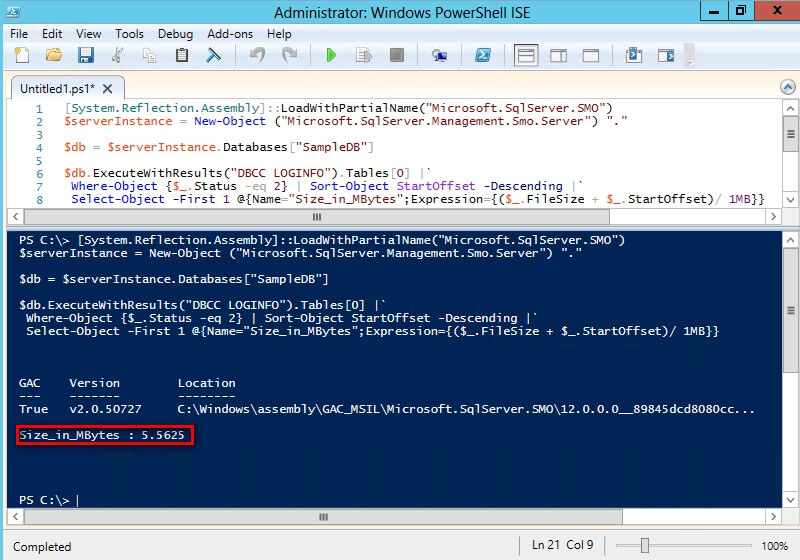This screenshot has width=800, height=560.
Task: Open toolbar options overflow handle
Action: pyautogui.click(x=689, y=55)
